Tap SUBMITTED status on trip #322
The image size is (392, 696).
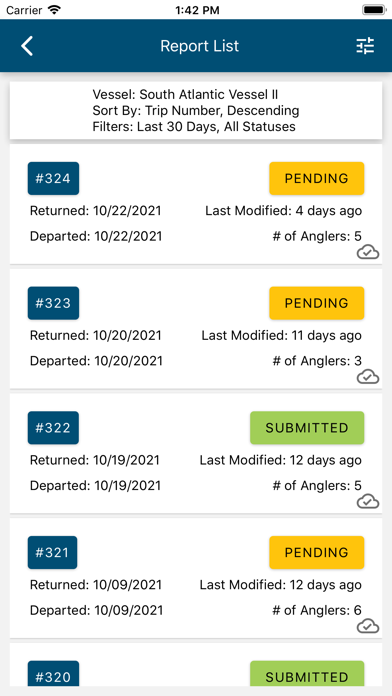click(307, 428)
